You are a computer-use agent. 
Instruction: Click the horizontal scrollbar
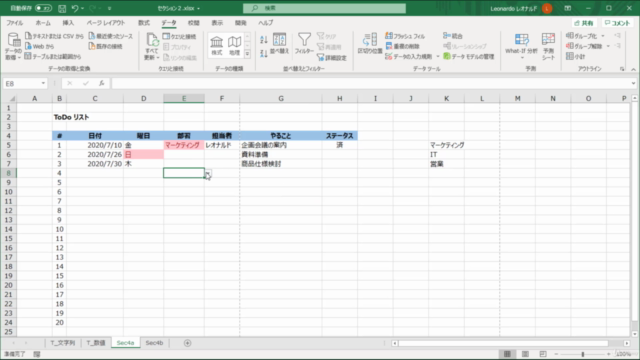503,343
